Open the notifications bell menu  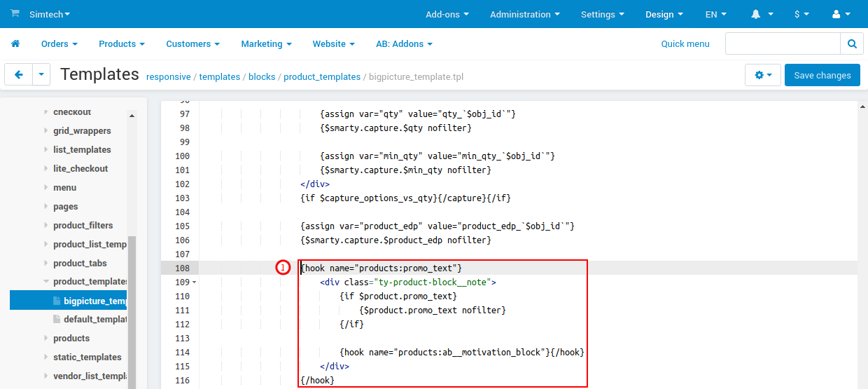coord(762,14)
